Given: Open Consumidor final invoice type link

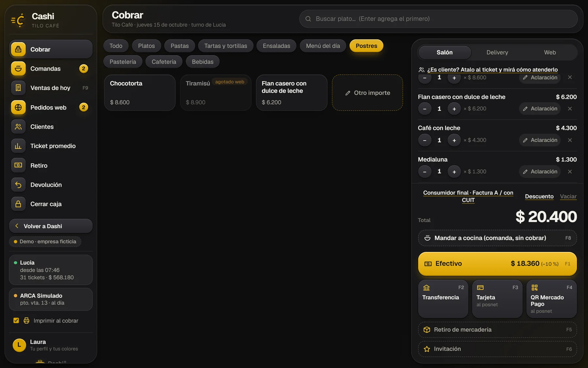Looking at the screenshot, I should click(468, 196).
